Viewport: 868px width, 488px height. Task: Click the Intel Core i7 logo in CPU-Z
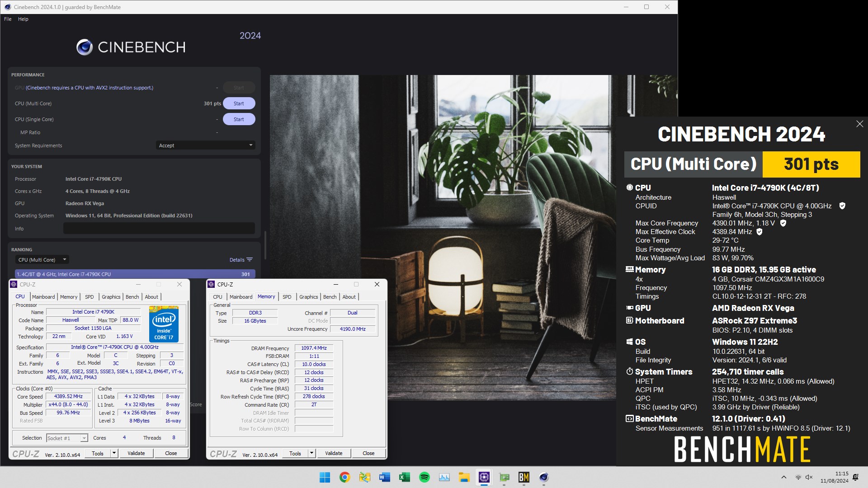[164, 324]
